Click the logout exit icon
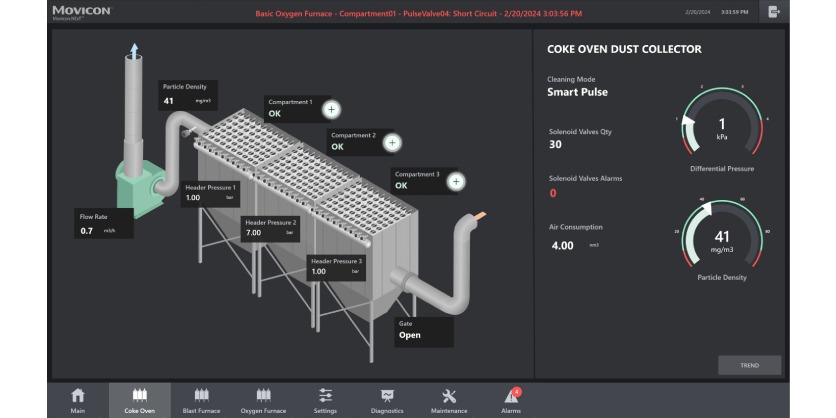The height and width of the screenshot is (418, 836). point(774,12)
